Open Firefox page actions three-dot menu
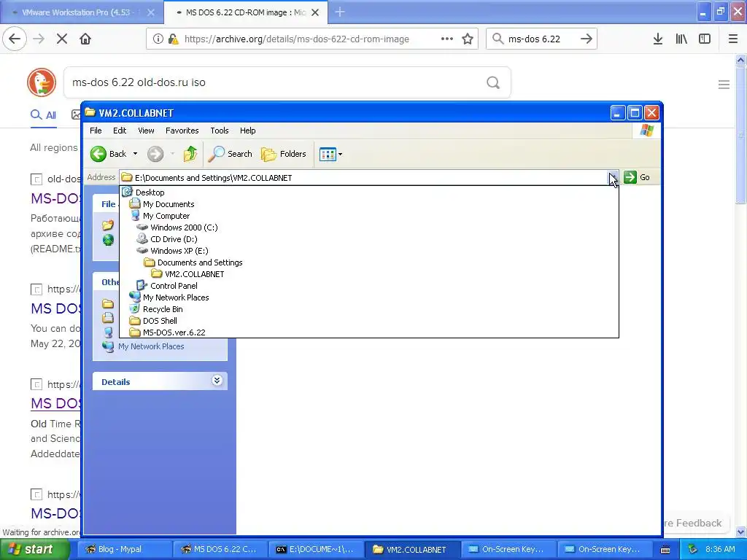 point(447,39)
